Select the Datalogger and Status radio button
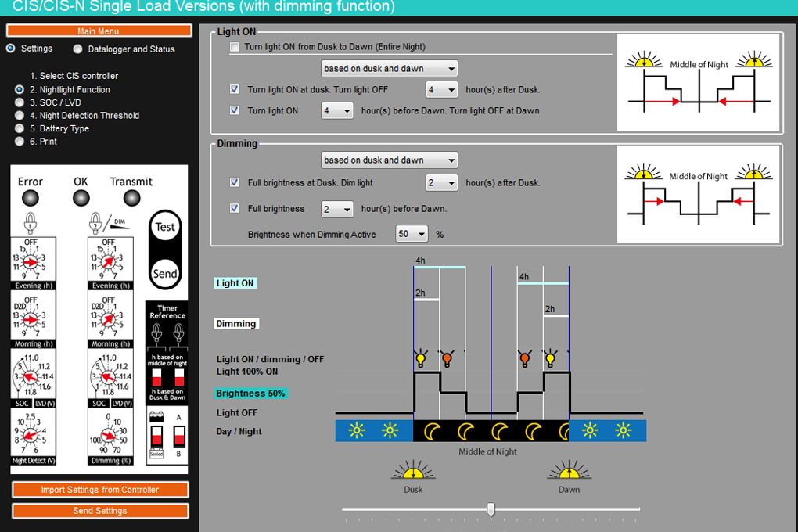The width and height of the screenshot is (798, 532). [x=78, y=49]
